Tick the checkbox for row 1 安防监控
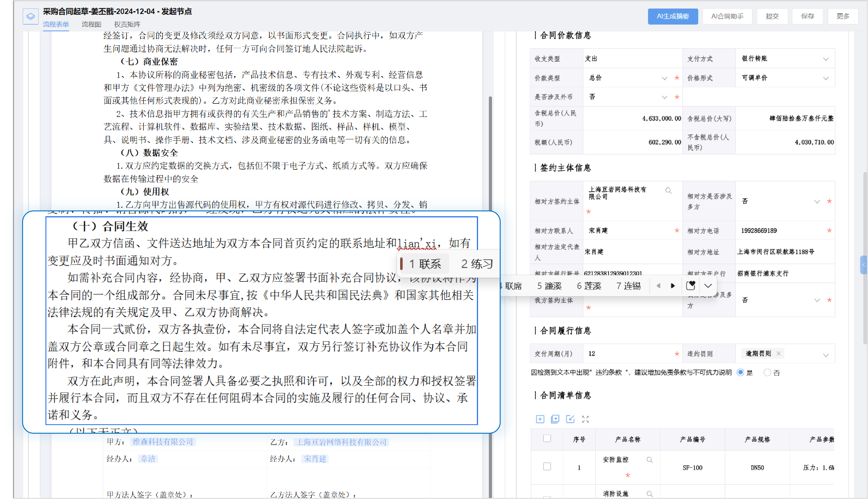The image size is (868, 499). point(547,466)
